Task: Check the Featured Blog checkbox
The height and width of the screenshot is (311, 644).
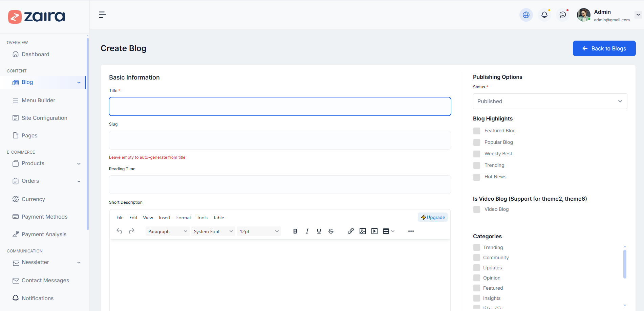Action: pos(477,131)
